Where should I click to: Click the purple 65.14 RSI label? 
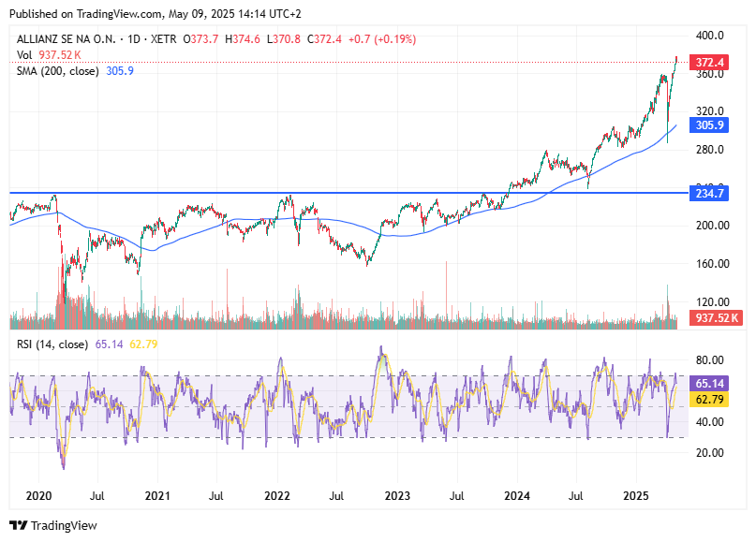(709, 384)
